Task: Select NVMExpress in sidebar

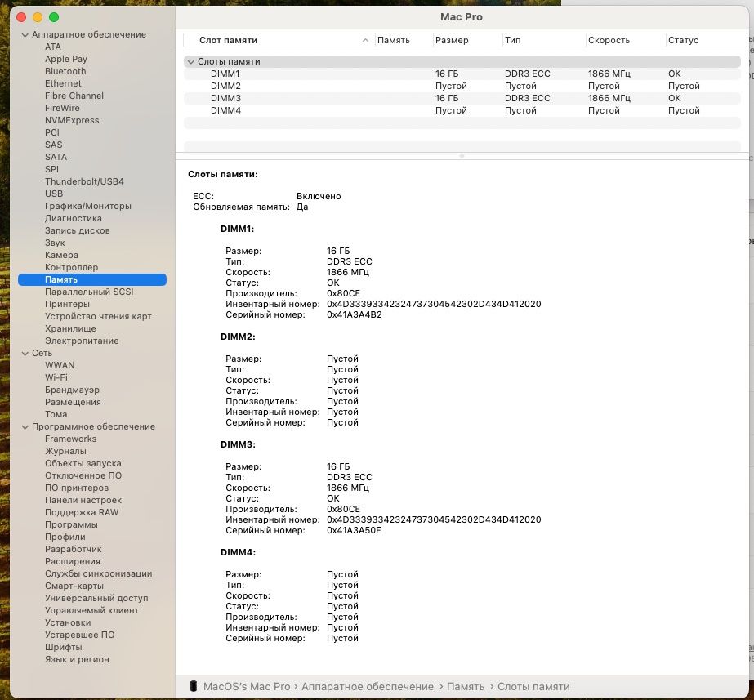Action: tap(72, 120)
